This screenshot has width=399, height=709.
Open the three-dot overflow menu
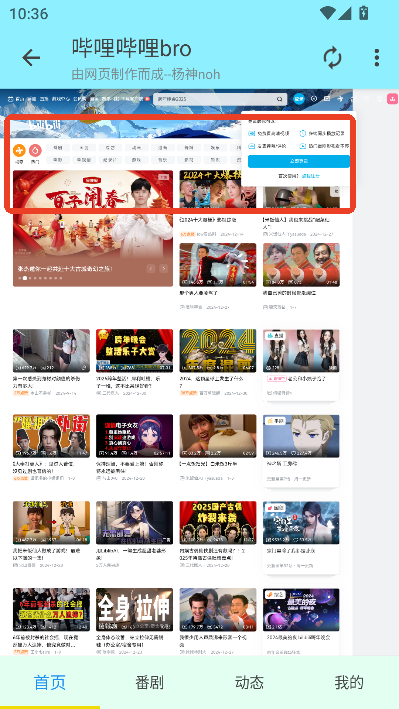coord(377,58)
